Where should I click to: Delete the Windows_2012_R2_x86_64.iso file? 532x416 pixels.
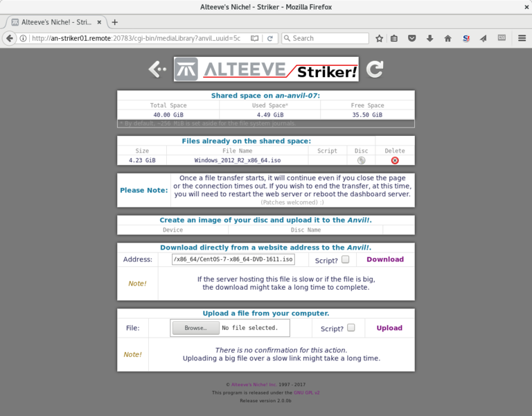tap(395, 160)
